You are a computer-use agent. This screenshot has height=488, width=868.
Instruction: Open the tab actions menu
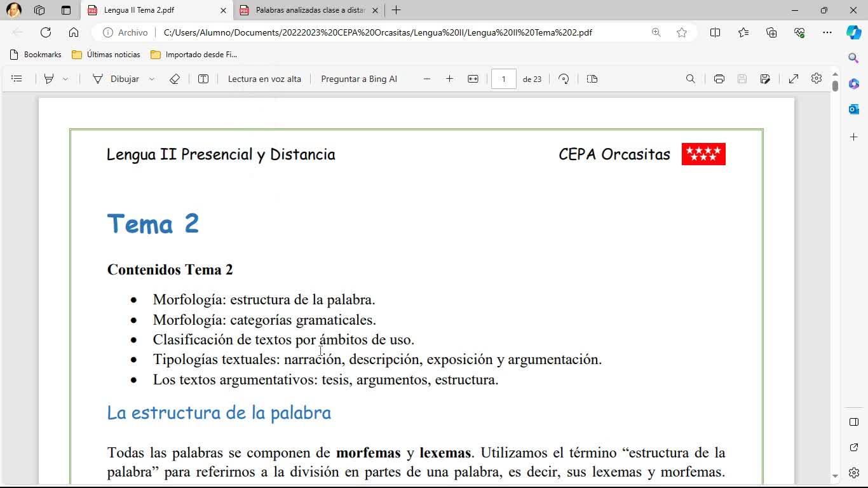click(x=66, y=10)
